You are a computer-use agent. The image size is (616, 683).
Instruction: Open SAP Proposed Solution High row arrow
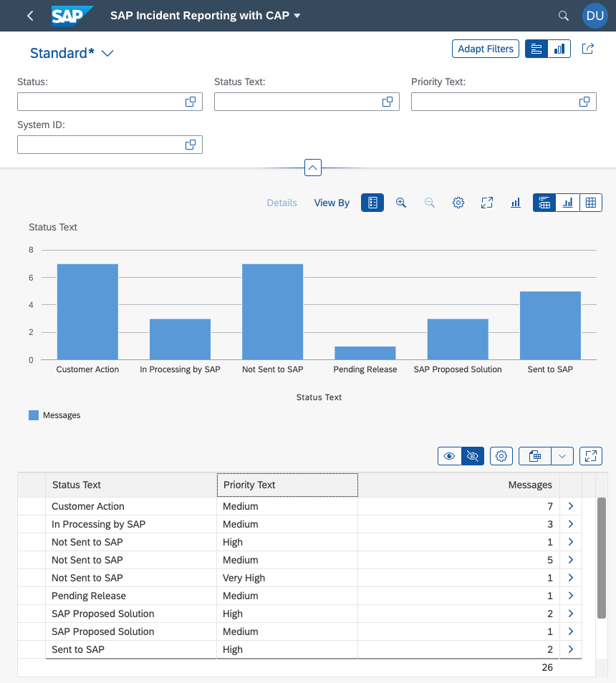(x=571, y=614)
